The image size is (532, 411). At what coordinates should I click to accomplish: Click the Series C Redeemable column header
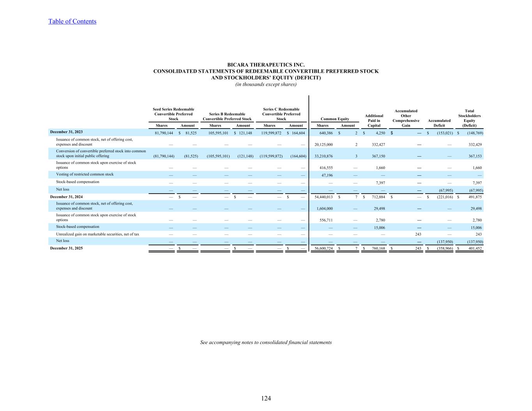click(x=281, y=114)
